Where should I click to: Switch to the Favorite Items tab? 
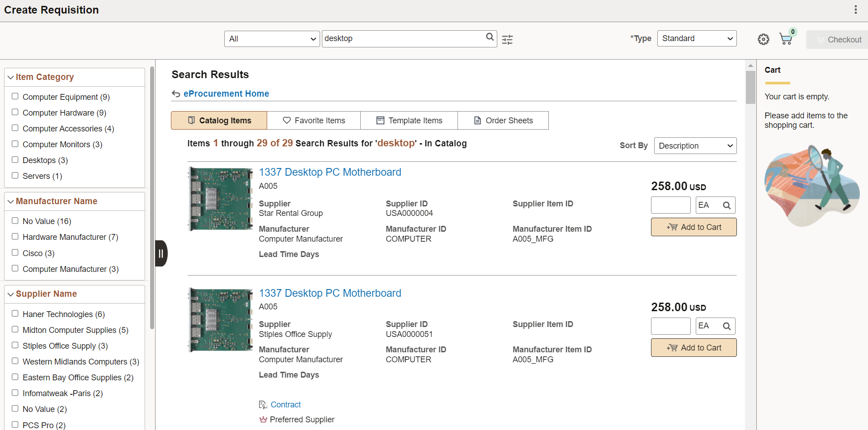click(x=314, y=120)
